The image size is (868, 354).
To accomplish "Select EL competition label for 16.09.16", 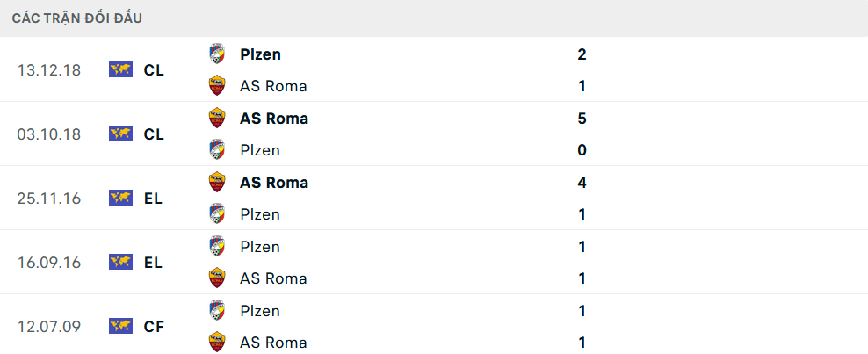I will pos(153,263).
